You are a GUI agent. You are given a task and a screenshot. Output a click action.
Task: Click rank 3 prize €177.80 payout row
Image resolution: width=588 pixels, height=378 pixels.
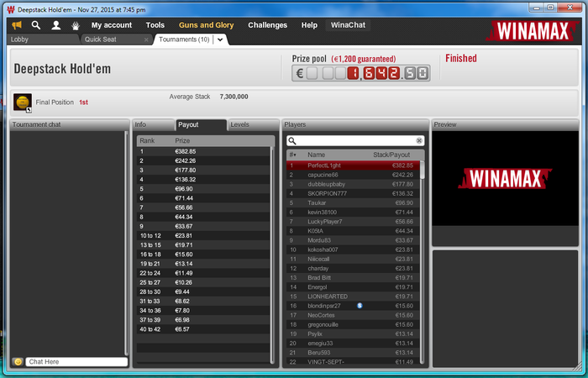pyautogui.click(x=203, y=171)
